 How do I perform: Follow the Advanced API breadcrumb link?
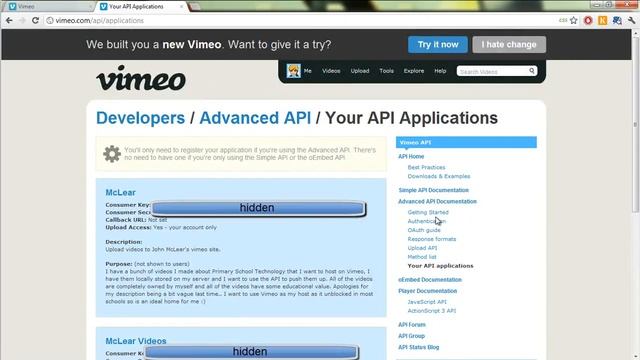[255, 118]
